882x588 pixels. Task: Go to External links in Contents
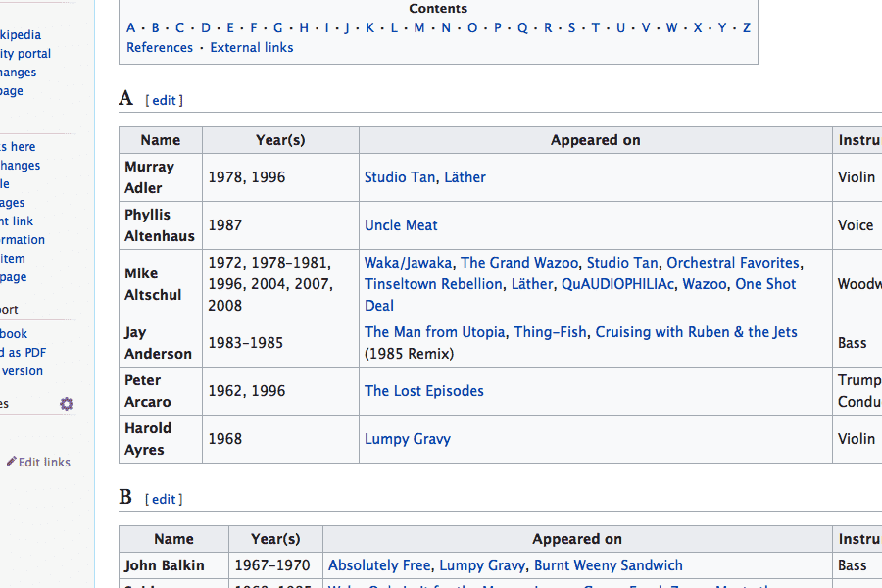[252, 47]
